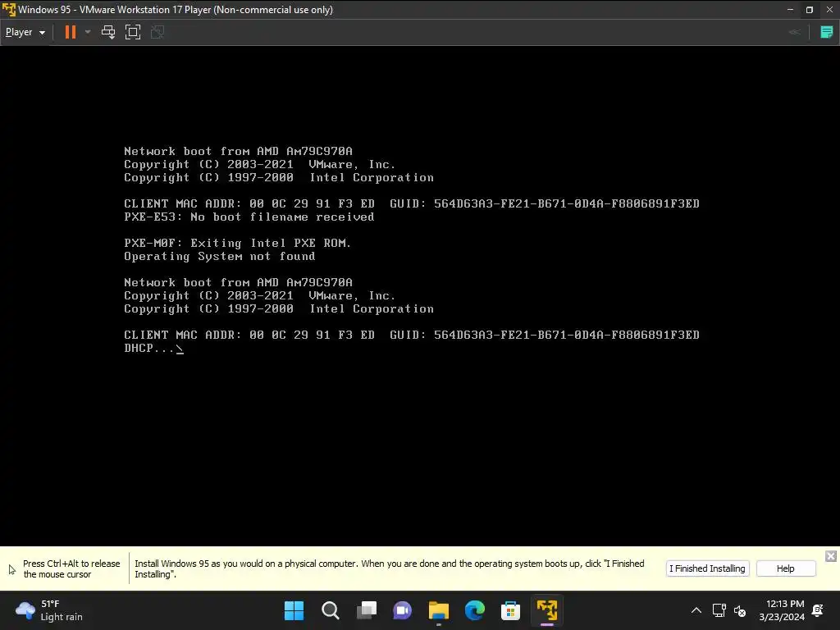This screenshot has width=840, height=630.
Task: Show hidden system tray icons
Action: click(696, 610)
